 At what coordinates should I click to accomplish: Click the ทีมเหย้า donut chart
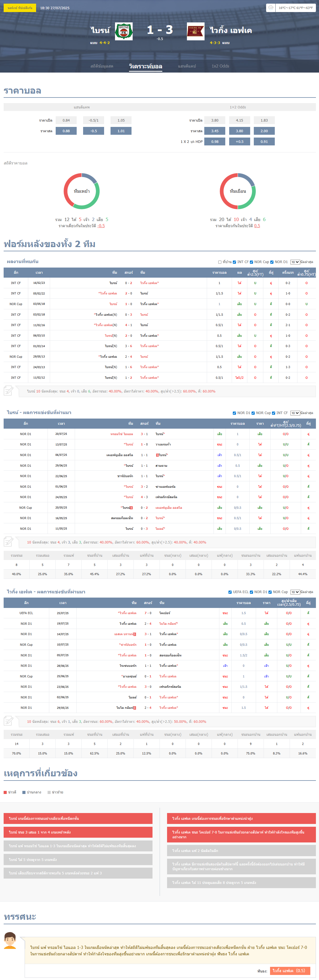click(x=82, y=191)
